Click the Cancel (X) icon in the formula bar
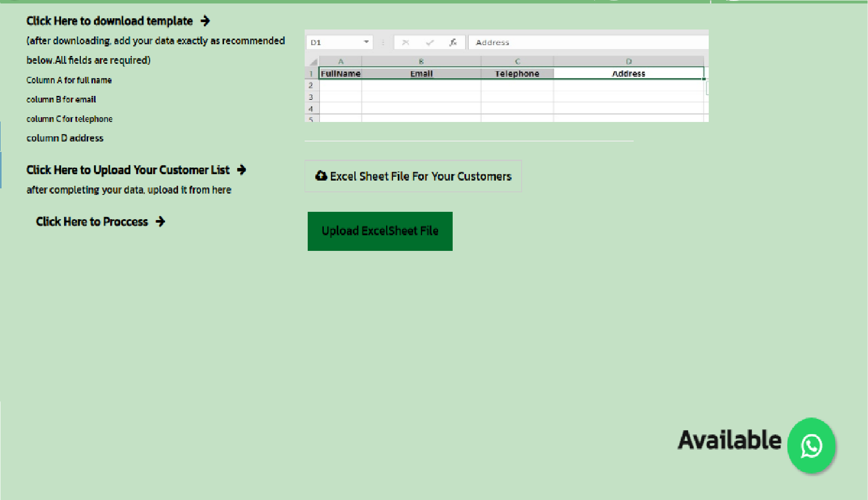 click(x=405, y=42)
